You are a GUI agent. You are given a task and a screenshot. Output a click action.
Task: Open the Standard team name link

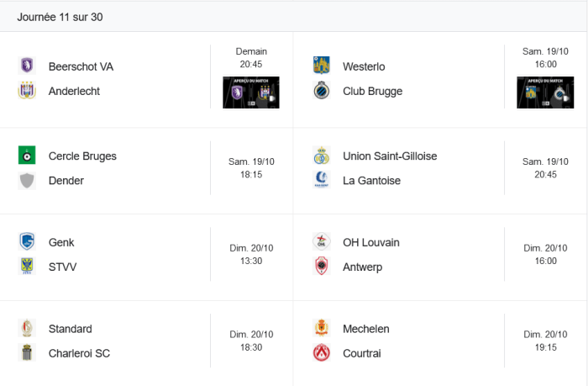click(70, 329)
